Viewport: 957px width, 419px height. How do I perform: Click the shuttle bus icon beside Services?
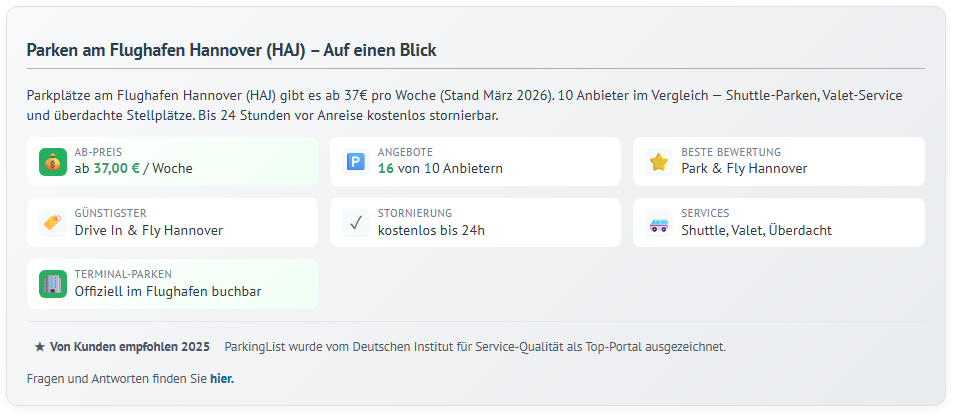point(659,223)
